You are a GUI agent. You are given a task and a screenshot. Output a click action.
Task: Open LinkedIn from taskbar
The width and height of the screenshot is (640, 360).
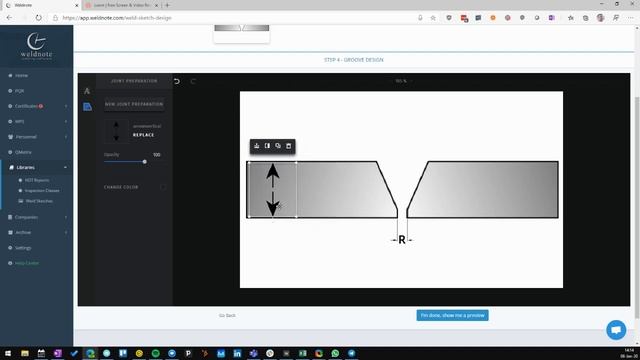tap(237, 353)
